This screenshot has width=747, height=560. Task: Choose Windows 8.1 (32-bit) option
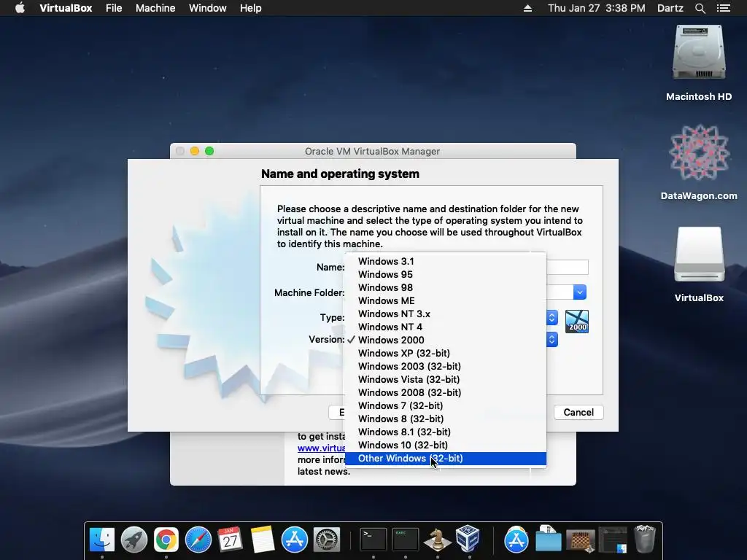pyautogui.click(x=446, y=432)
